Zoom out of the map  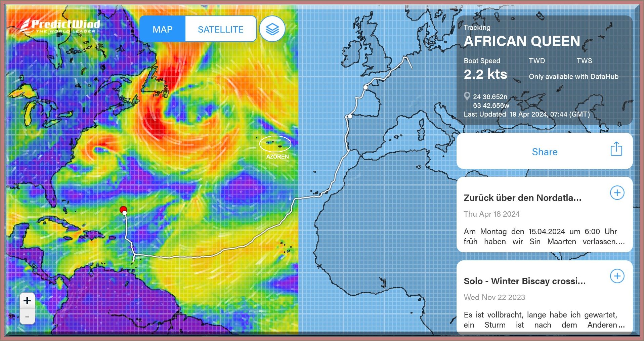click(x=27, y=317)
